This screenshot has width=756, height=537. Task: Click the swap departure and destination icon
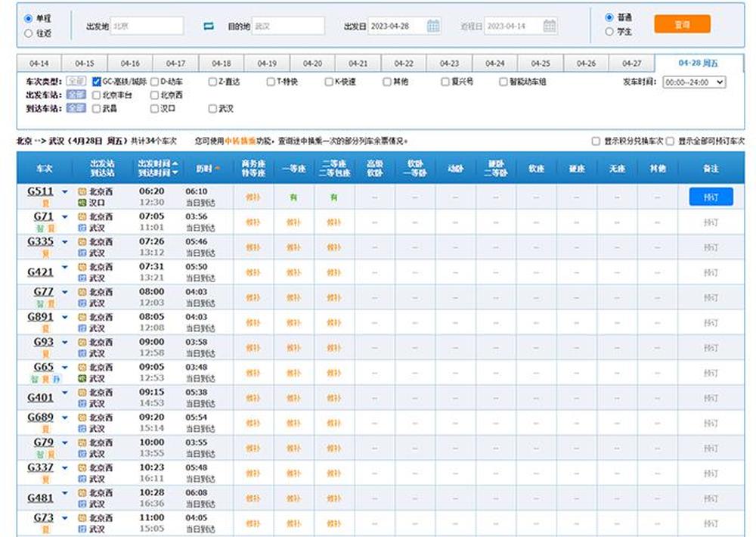pyautogui.click(x=208, y=24)
